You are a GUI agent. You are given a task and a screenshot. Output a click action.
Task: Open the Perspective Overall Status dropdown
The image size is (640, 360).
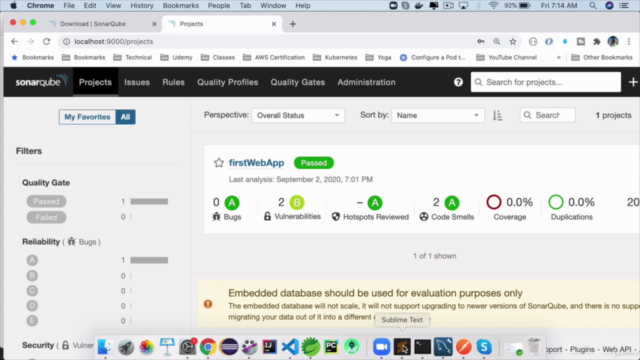tap(298, 116)
